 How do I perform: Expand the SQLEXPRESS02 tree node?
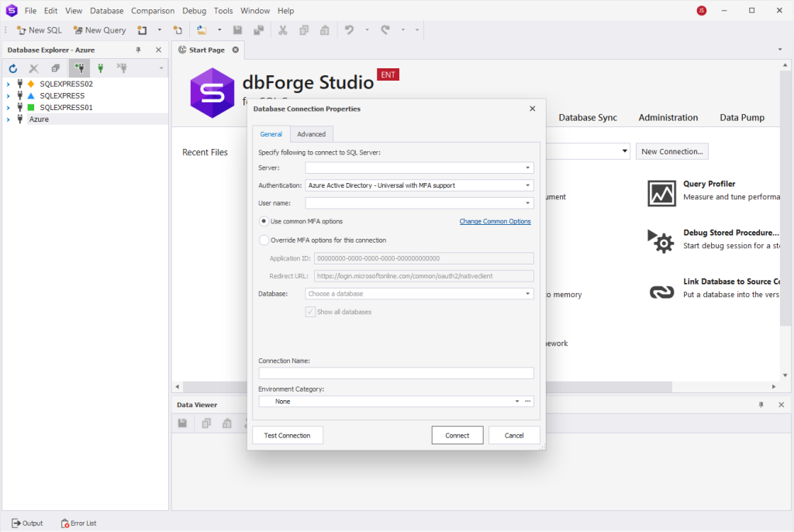click(8, 84)
